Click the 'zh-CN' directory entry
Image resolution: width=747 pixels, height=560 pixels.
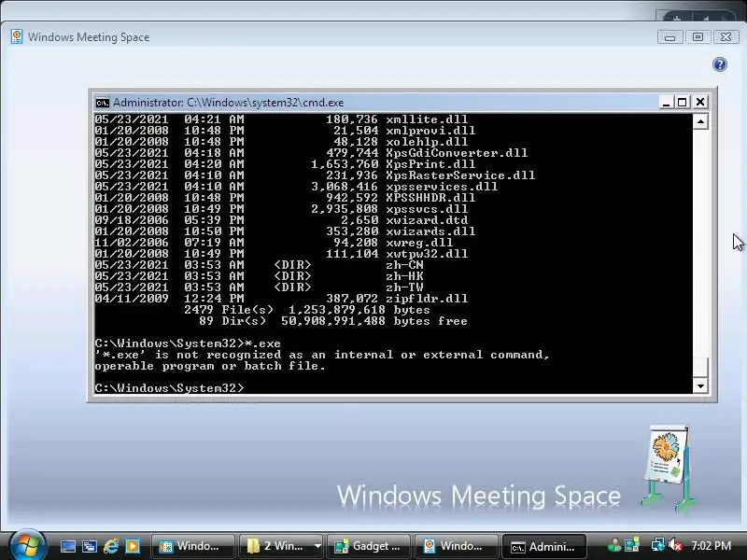tap(404, 265)
